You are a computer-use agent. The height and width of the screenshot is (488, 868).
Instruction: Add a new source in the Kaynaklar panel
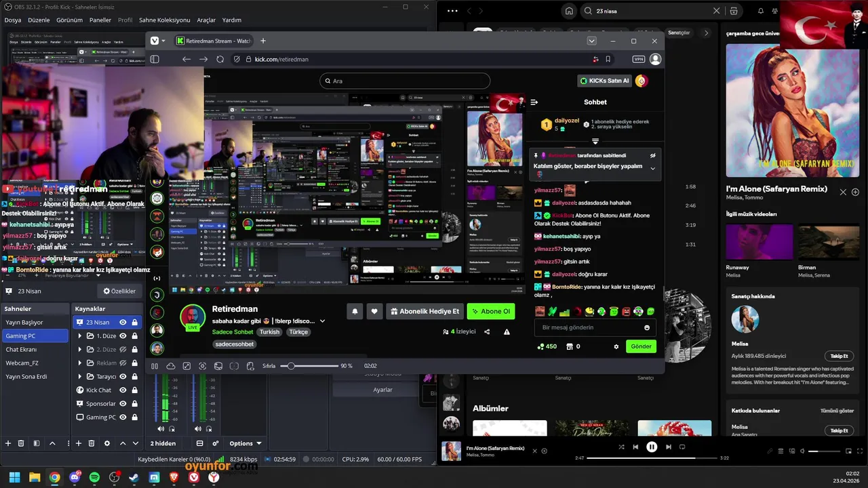[79, 443]
